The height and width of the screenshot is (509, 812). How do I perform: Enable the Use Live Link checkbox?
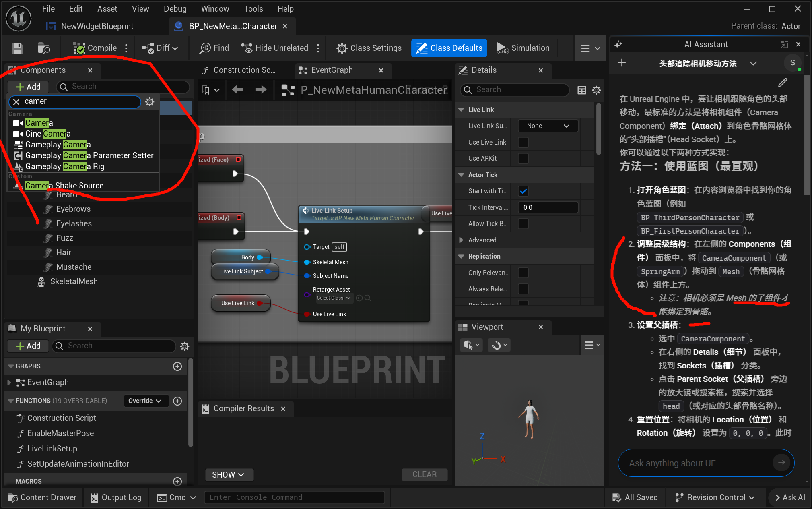tap(523, 142)
